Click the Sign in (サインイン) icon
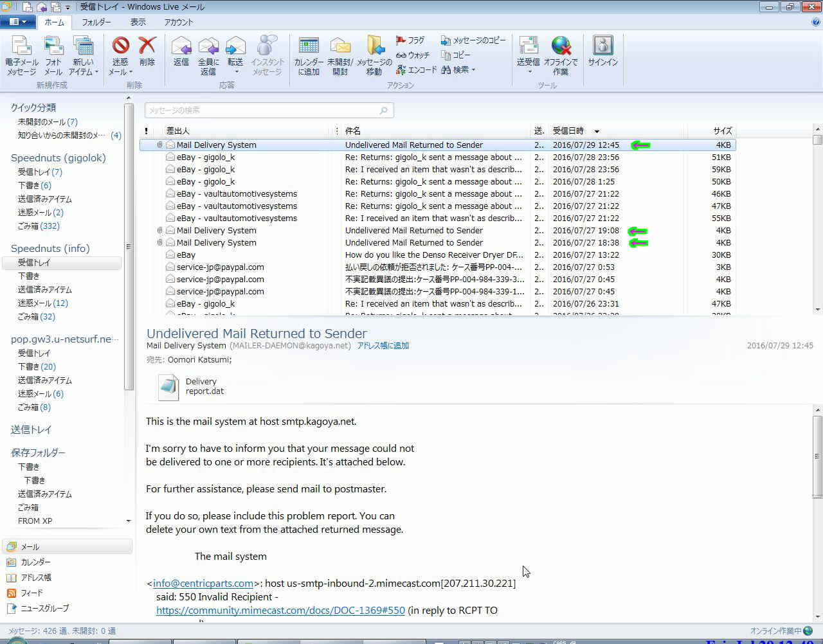The image size is (823, 644). [x=602, y=46]
